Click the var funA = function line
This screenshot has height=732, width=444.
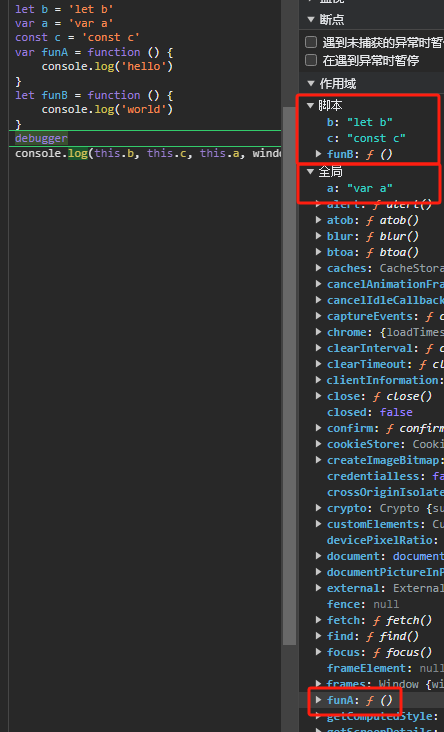pyautogui.click(x=94, y=52)
